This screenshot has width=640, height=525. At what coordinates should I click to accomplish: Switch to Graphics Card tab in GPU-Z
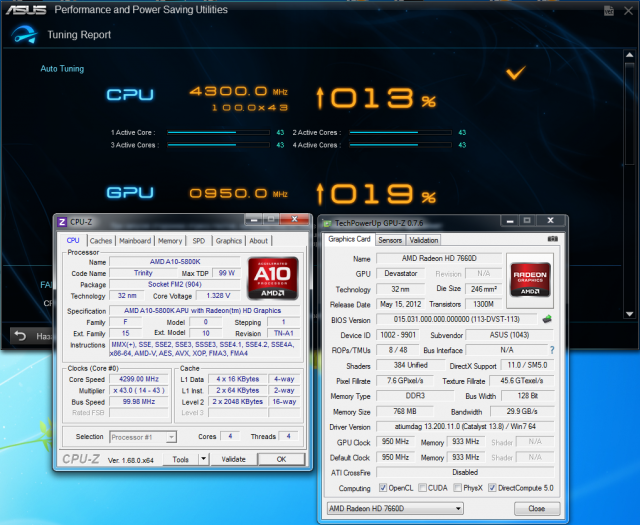[x=349, y=239]
